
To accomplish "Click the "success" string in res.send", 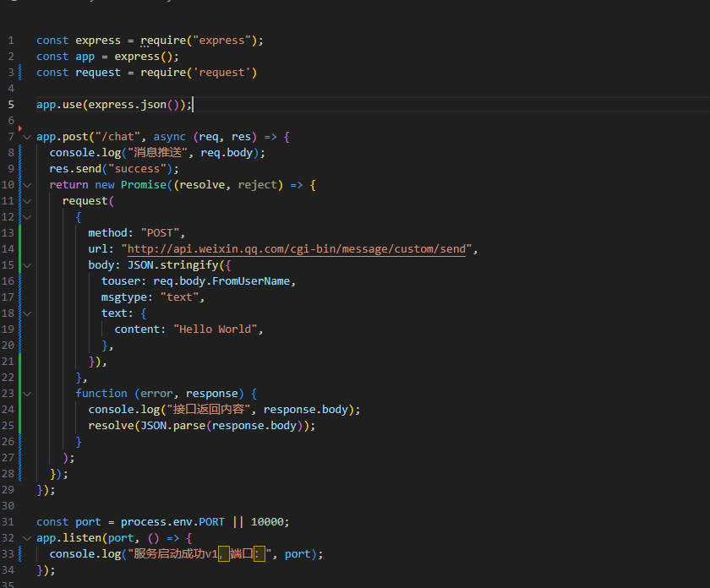I will 137,169.
